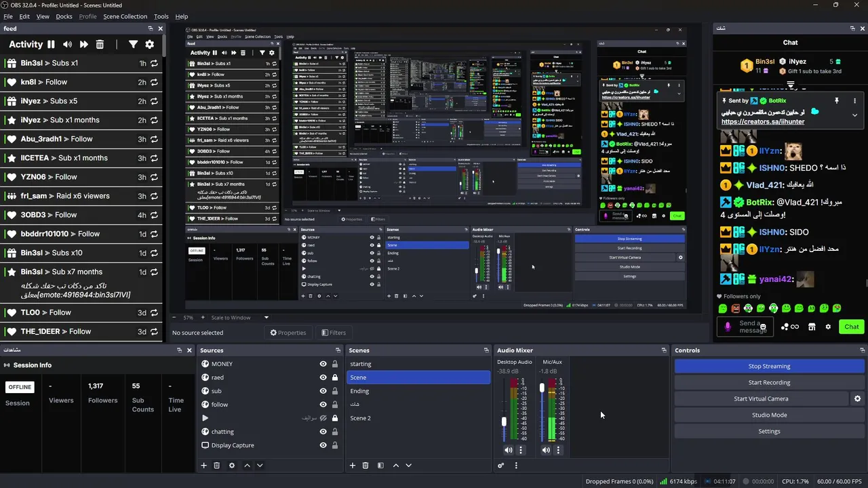Open preview scale dropdown arrow
Screen dimensions: 868x488
tap(266, 317)
